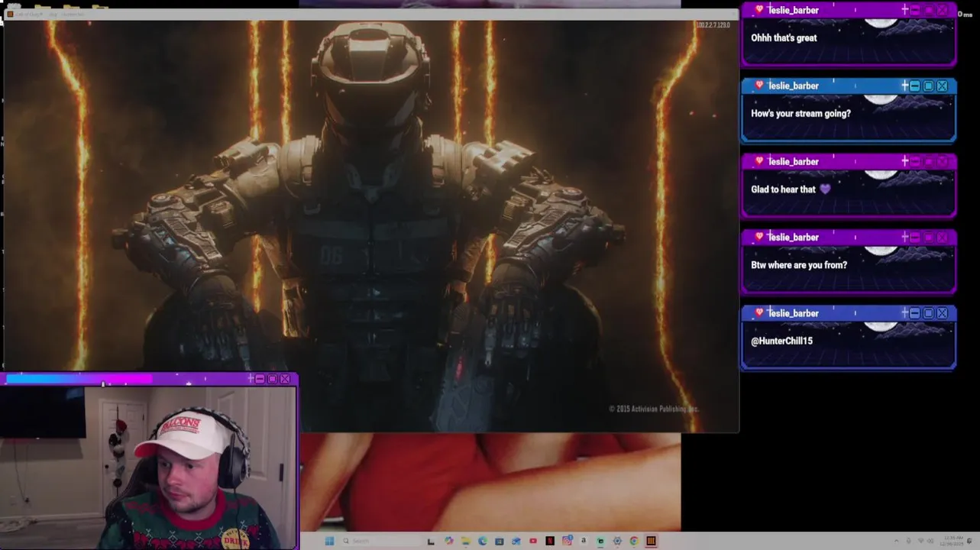Open Amazon from the taskbar
Image resolution: width=980 pixels, height=550 pixels.
click(584, 541)
